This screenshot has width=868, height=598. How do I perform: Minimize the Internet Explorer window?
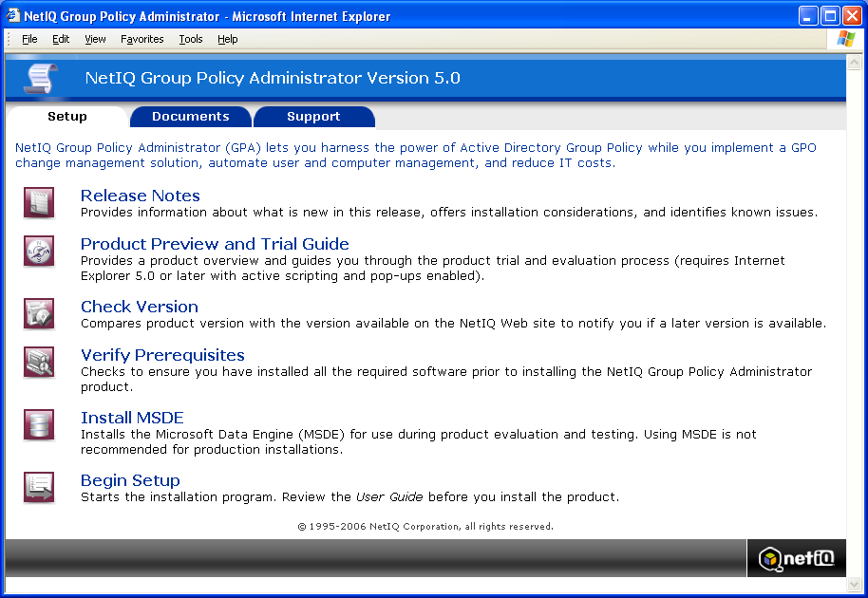pyautogui.click(x=808, y=16)
